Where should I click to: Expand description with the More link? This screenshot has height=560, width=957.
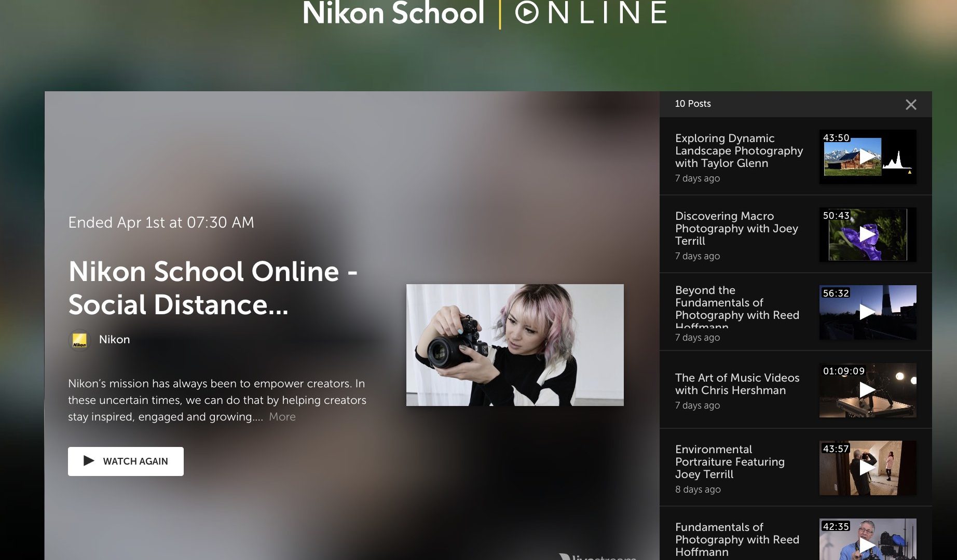(282, 417)
